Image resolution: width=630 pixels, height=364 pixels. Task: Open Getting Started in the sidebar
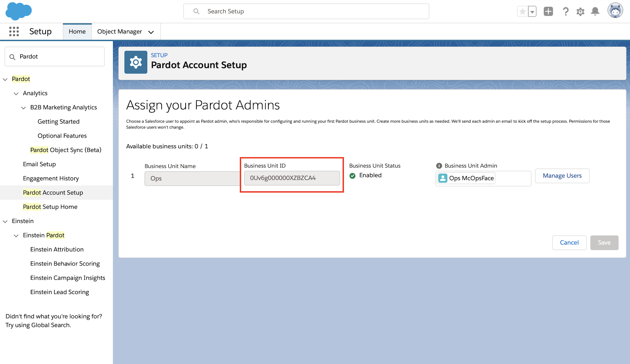59,122
